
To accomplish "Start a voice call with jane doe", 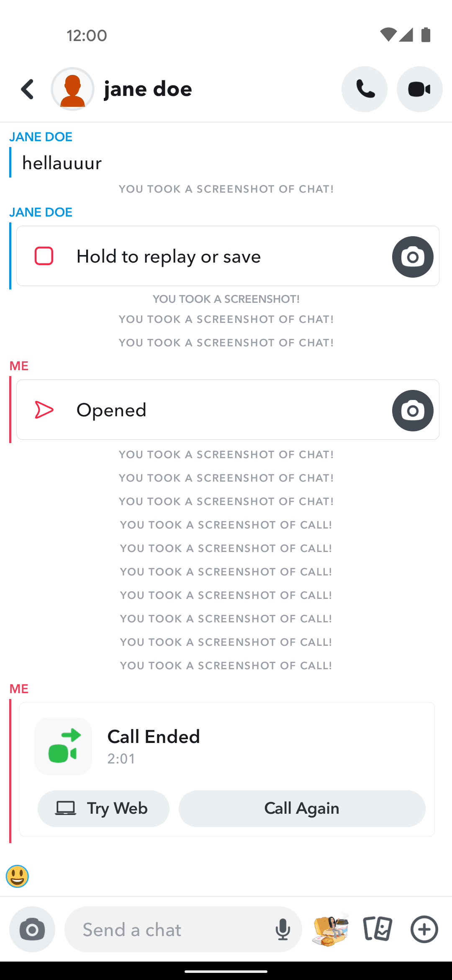I will point(365,89).
